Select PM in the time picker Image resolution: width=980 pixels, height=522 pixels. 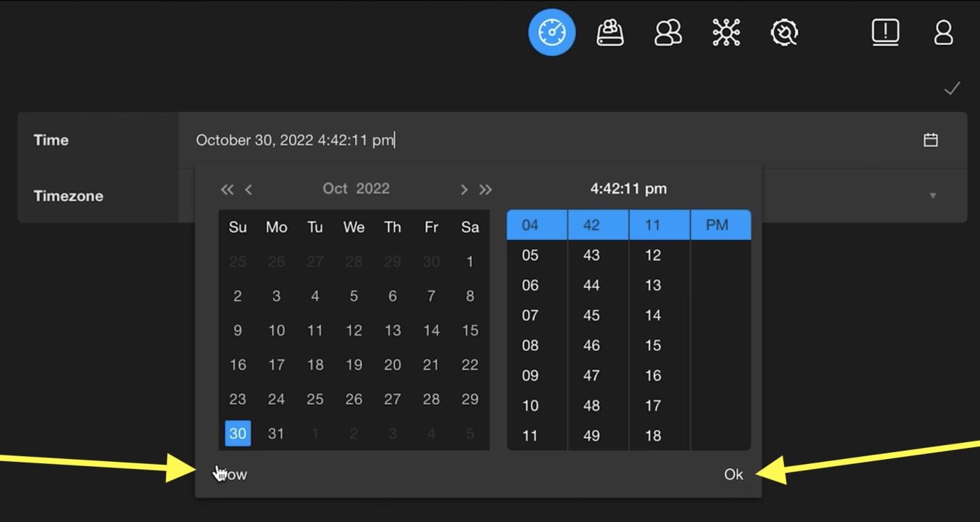tap(717, 225)
